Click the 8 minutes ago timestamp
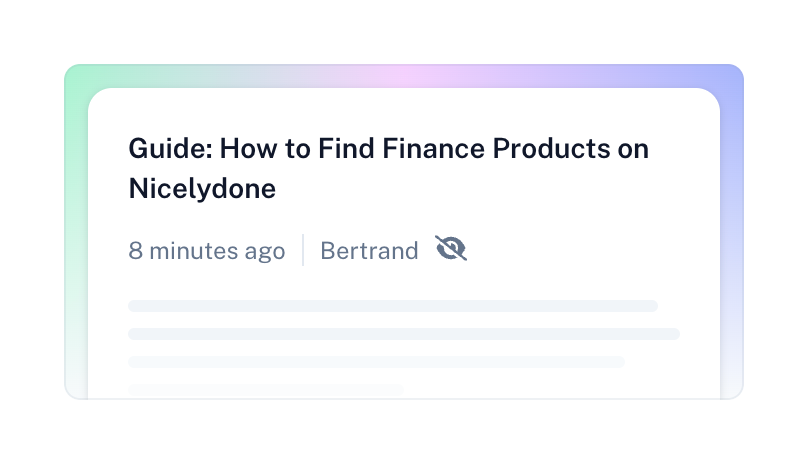The height and width of the screenshot is (464, 808). [x=207, y=250]
